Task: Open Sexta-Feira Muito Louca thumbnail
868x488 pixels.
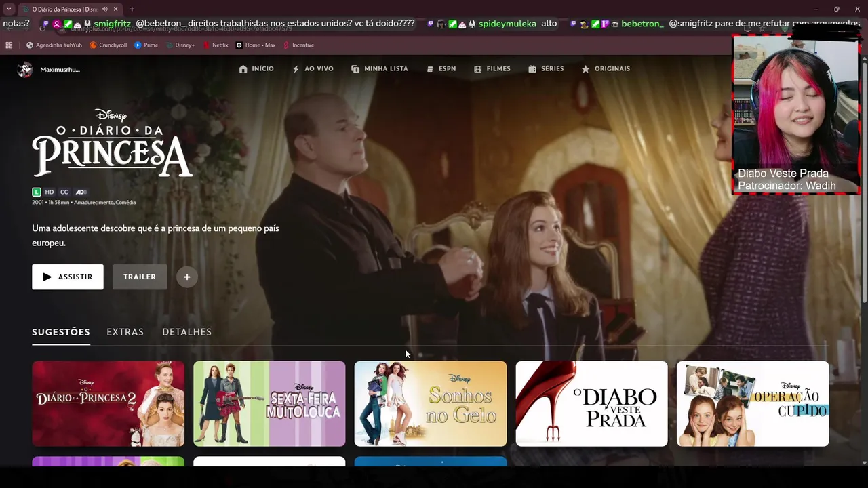Action: [269, 403]
